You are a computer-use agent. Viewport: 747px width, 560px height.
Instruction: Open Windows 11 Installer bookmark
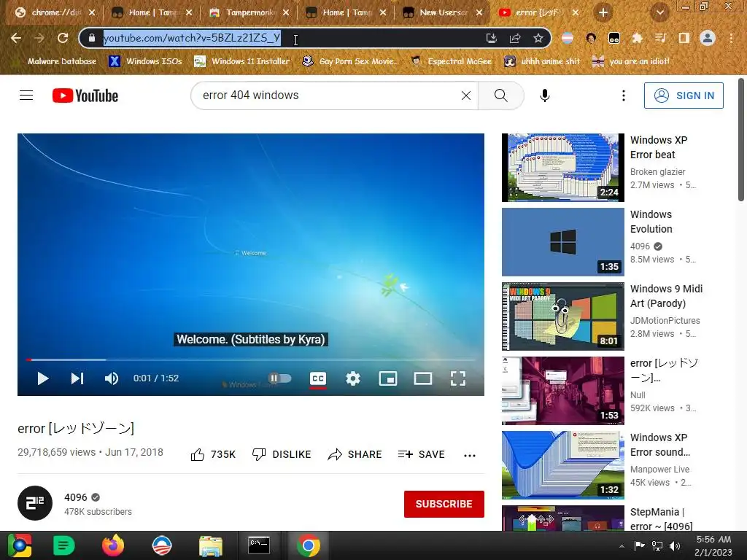point(242,61)
